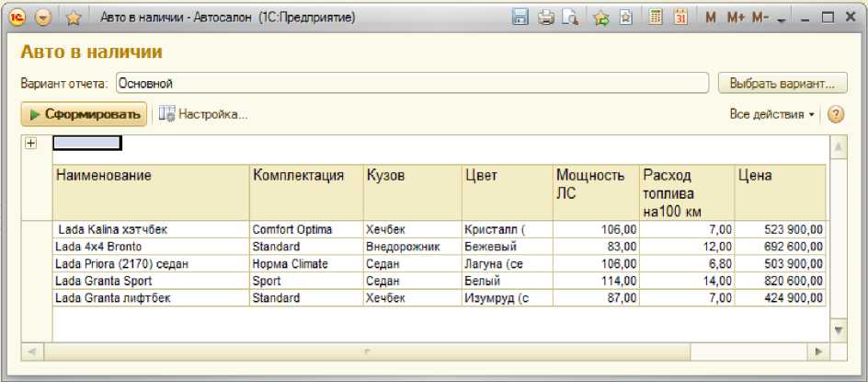The width and height of the screenshot is (868, 382).
Task: Click the power value 83,00 cell
Action: pos(596,247)
